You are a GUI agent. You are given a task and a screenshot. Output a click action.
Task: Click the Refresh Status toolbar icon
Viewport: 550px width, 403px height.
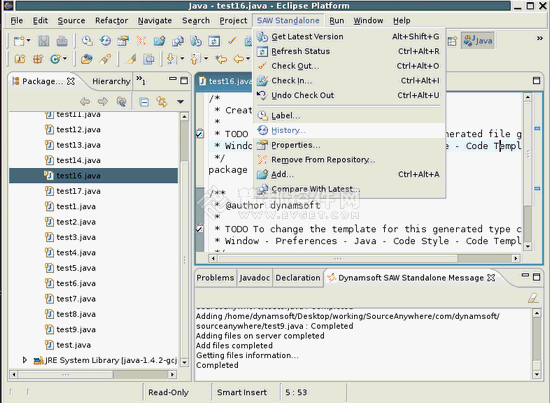coord(214,41)
